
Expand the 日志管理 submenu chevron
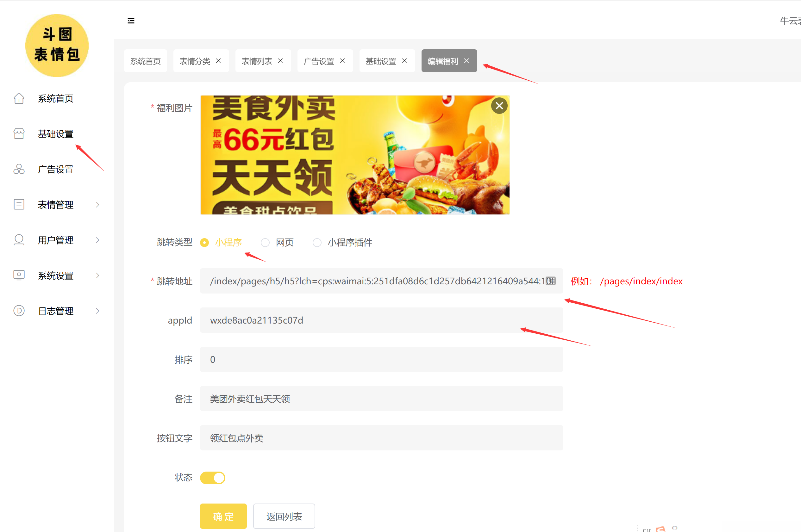(98, 311)
